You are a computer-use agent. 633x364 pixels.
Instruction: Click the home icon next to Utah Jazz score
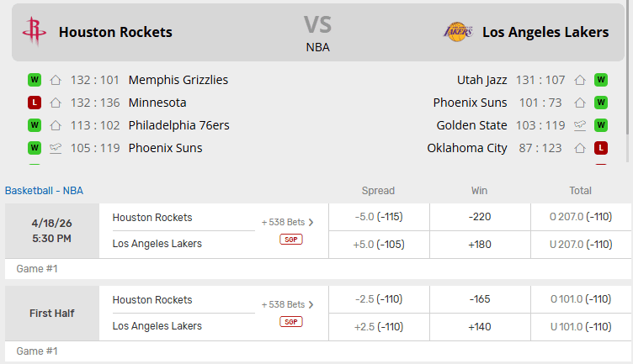[580, 81]
